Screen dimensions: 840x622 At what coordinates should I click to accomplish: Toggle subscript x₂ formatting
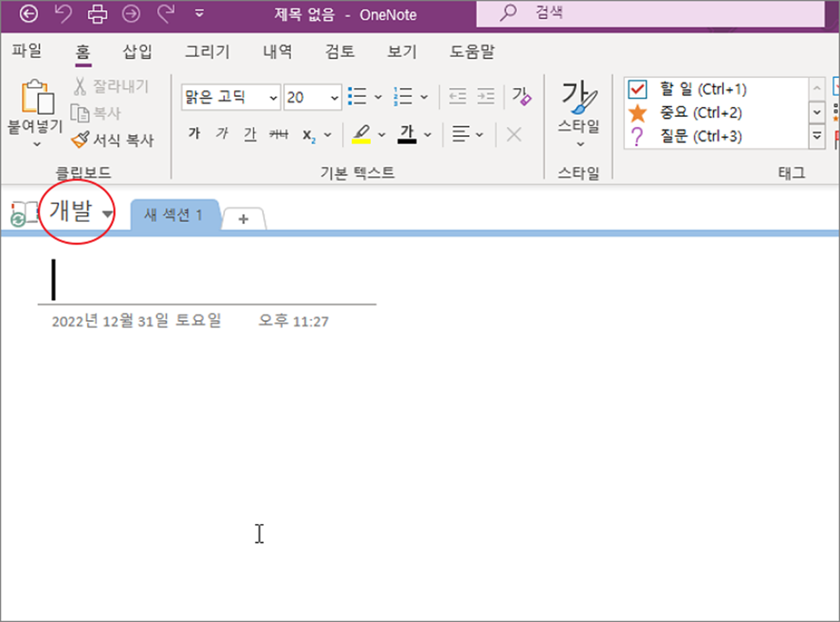point(308,134)
